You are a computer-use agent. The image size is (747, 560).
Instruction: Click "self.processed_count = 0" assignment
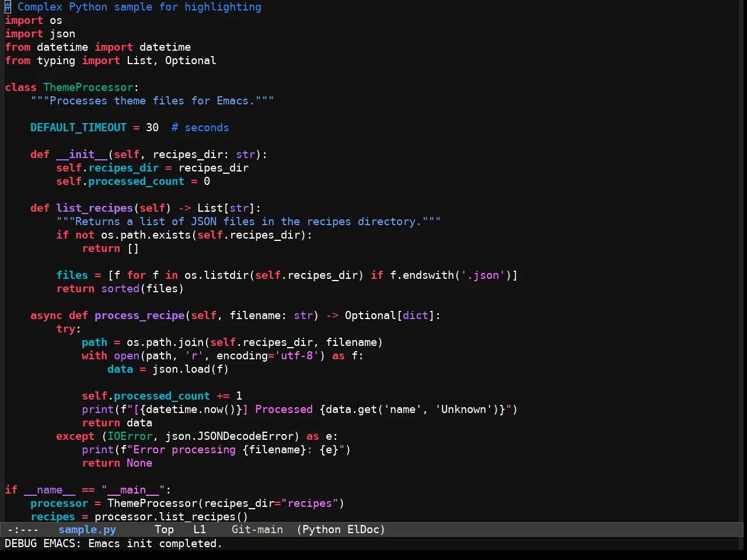point(133,181)
